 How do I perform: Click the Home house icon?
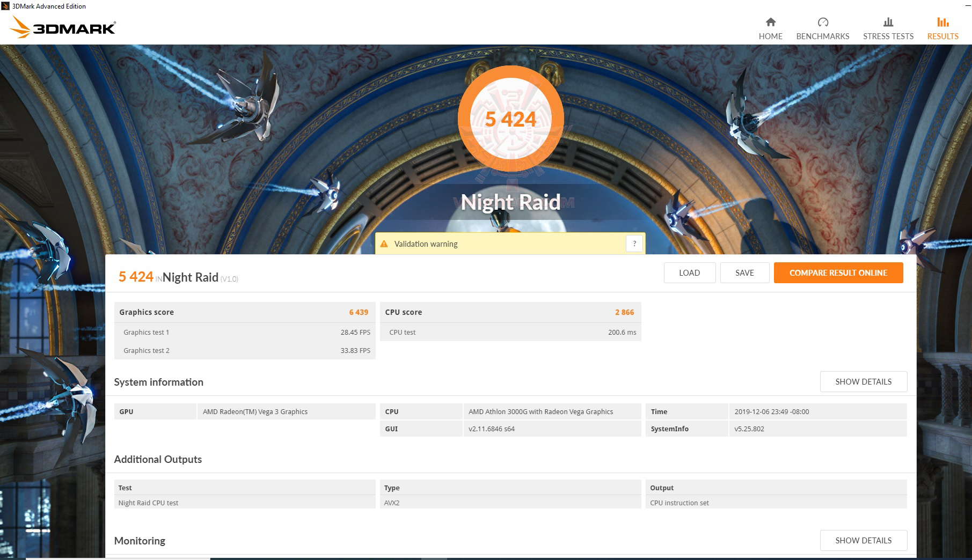pyautogui.click(x=770, y=22)
